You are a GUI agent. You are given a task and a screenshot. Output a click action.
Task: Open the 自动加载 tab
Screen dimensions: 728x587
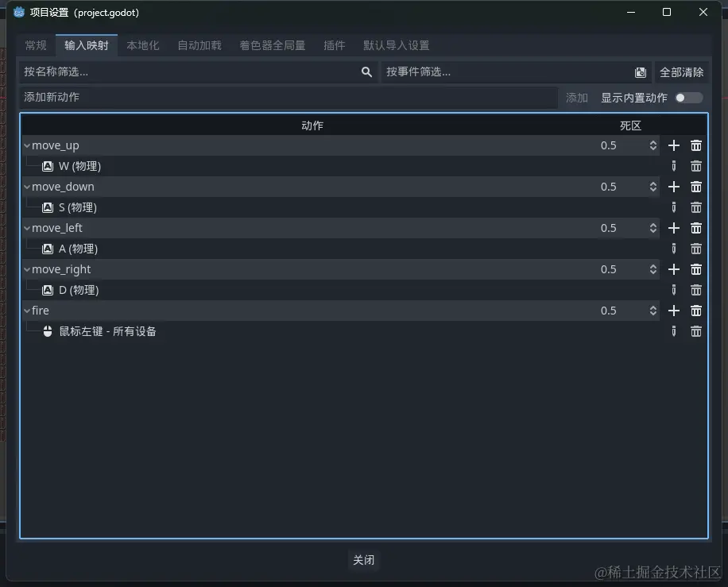[x=199, y=45]
